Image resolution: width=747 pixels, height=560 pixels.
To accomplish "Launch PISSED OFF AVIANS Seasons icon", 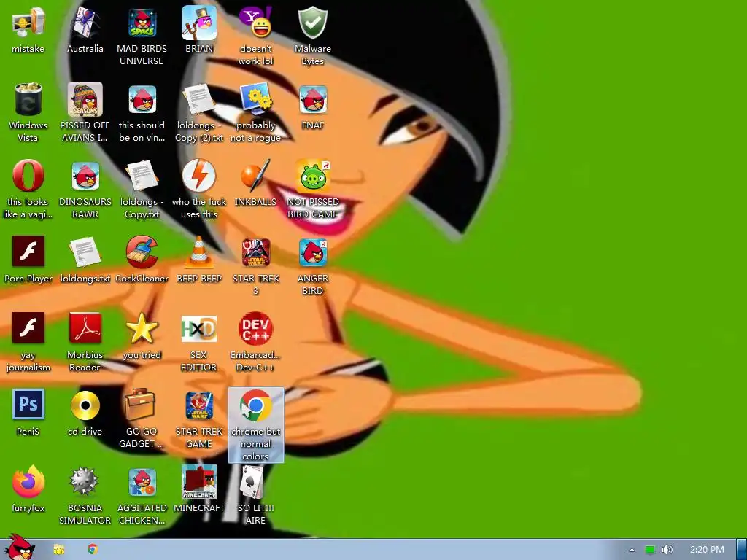I will [85, 99].
